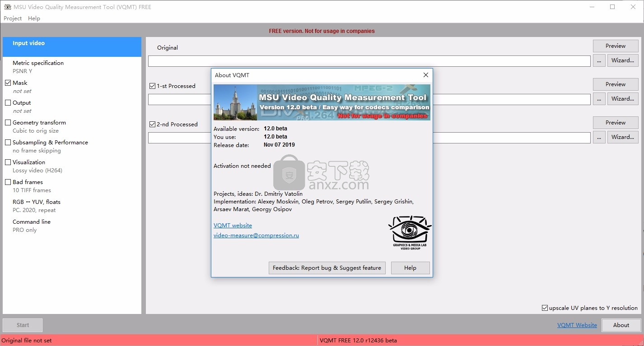Click 'PSNR Y' metric value text
The width and height of the screenshot is (644, 346).
click(22, 71)
